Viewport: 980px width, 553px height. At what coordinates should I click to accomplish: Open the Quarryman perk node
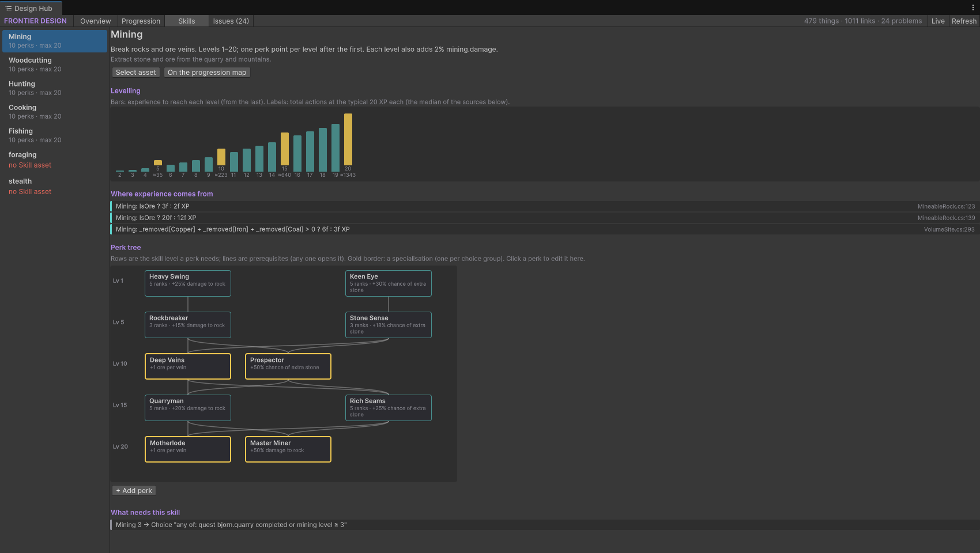(188, 408)
